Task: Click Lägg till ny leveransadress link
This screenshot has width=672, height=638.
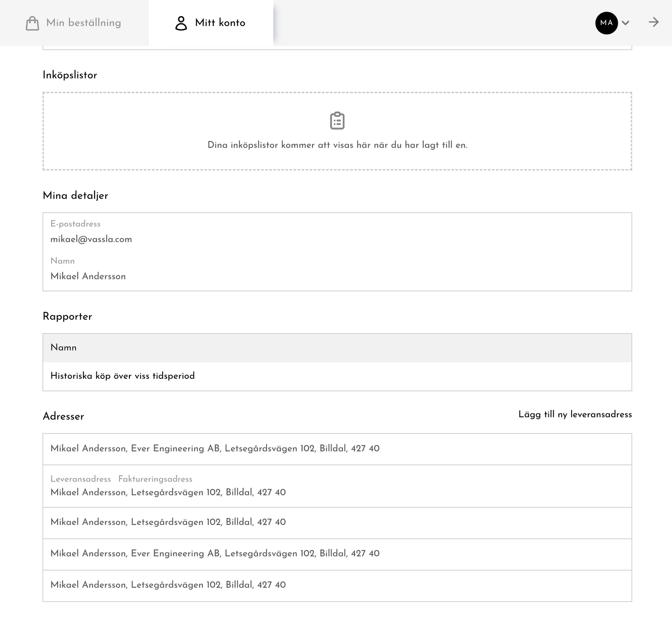Action: (575, 414)
